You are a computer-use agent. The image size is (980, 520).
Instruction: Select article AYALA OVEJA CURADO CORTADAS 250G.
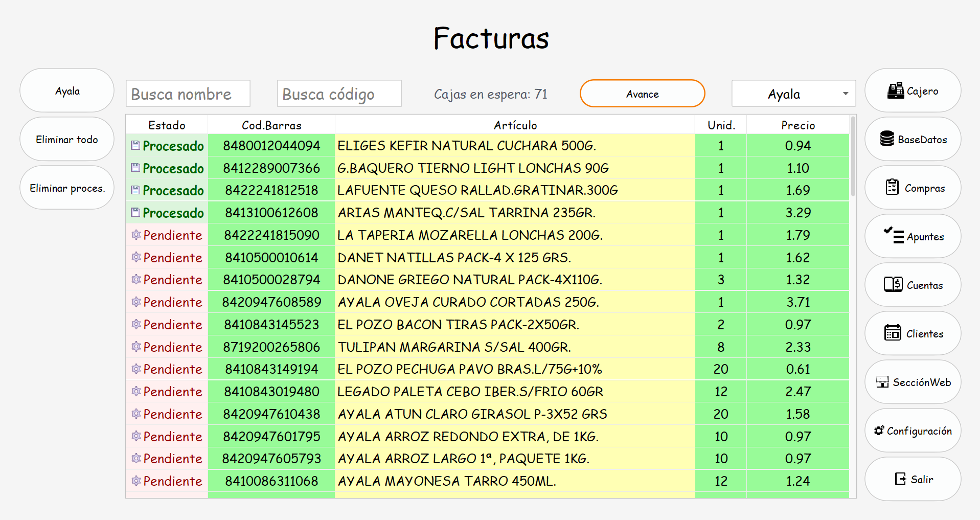(x=515, y=302)
